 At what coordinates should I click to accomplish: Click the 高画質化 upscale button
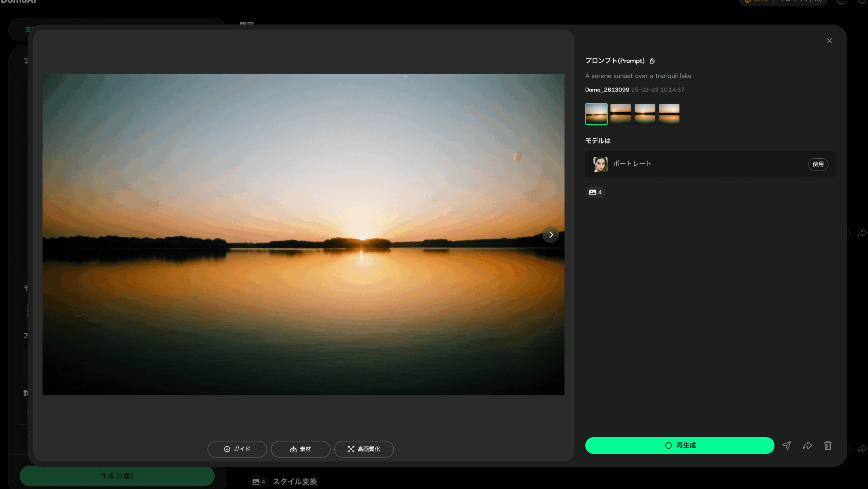point(364,449)
